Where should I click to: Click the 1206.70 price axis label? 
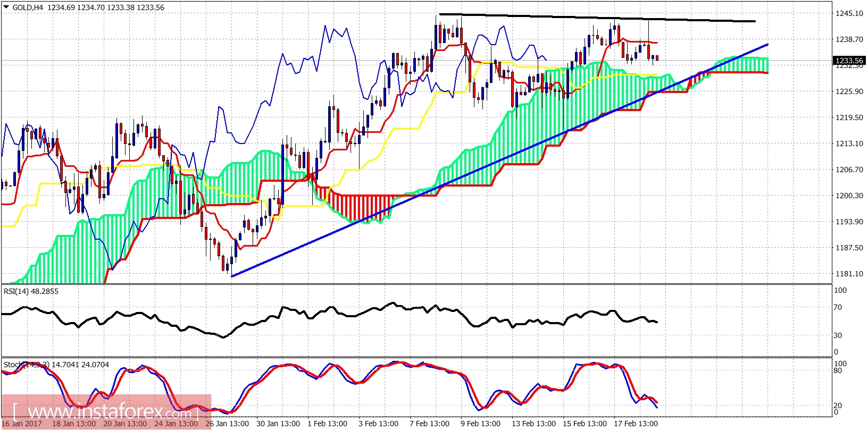tap(849, 170)
